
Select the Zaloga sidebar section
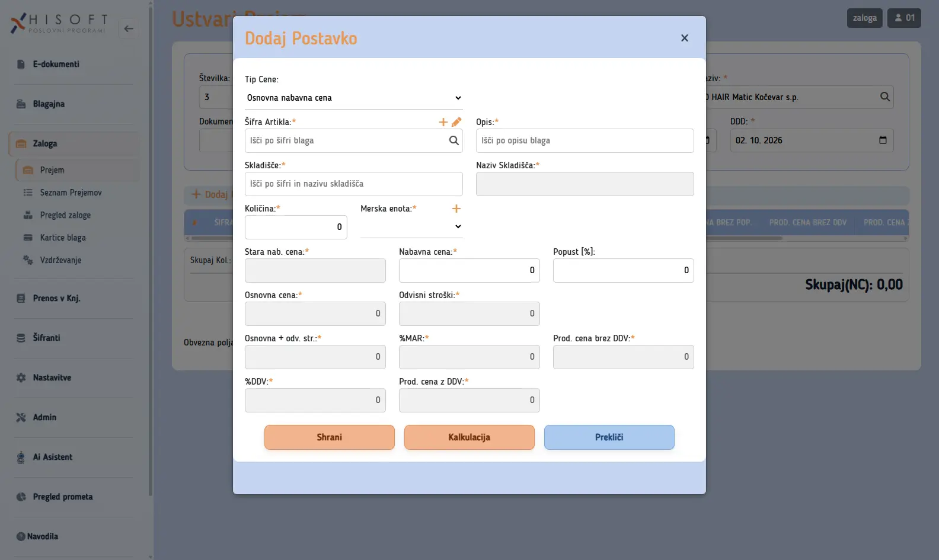tap(74, 143)
